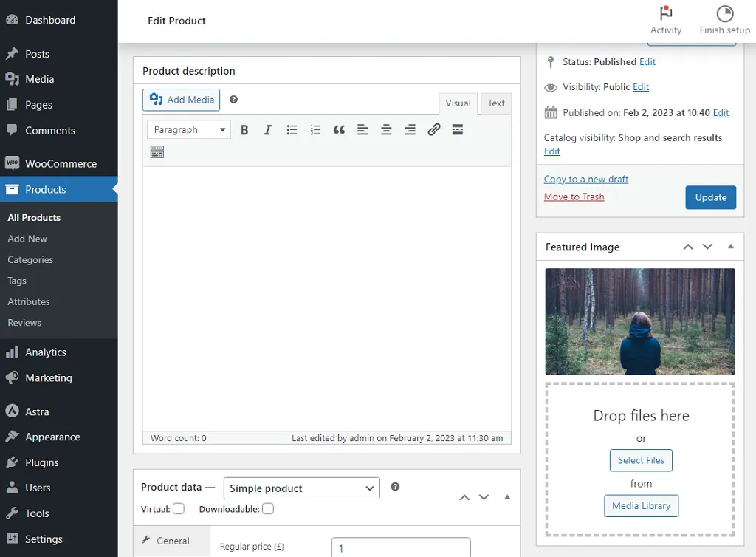Viewport: 756px width, 557px height.
Task: Click the Update button
Action: (710, 197)
